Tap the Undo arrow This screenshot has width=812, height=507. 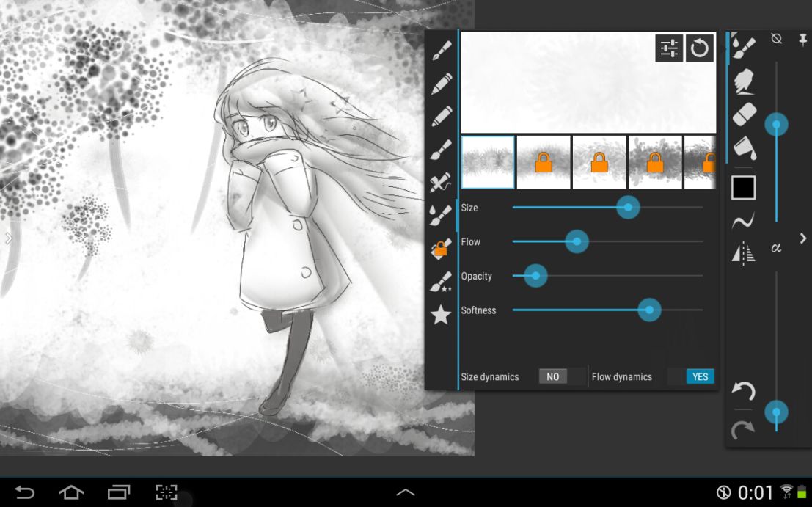pos(743,391)
